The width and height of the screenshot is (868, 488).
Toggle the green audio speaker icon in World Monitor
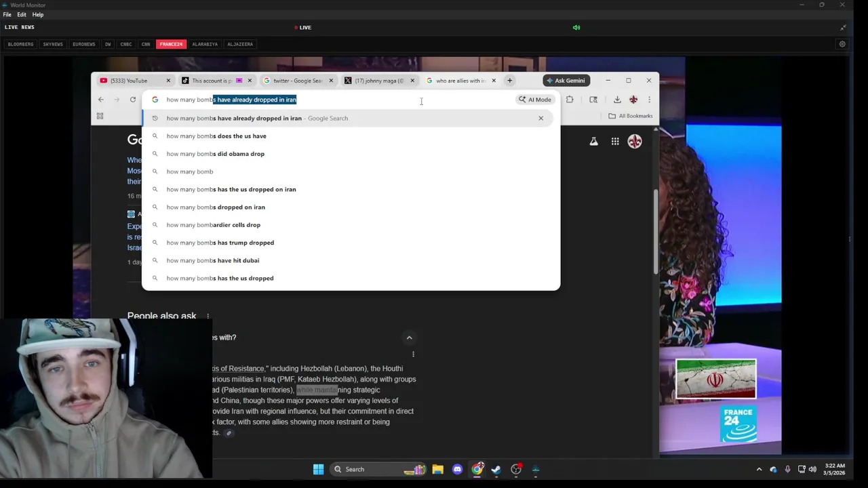tap(576, 28)
